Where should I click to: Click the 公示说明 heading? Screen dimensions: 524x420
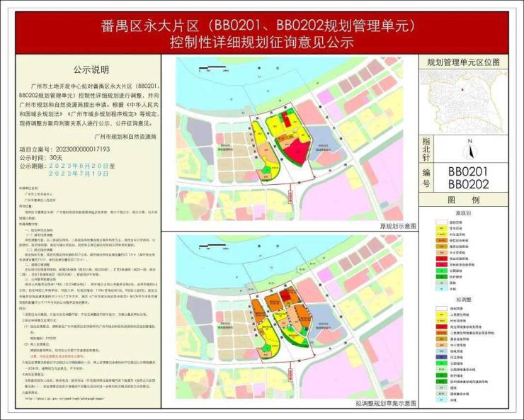point(91,70)
